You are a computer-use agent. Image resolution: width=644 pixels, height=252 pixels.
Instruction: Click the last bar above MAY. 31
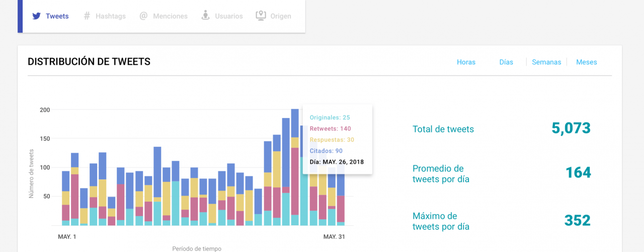[x=341, y=202]
